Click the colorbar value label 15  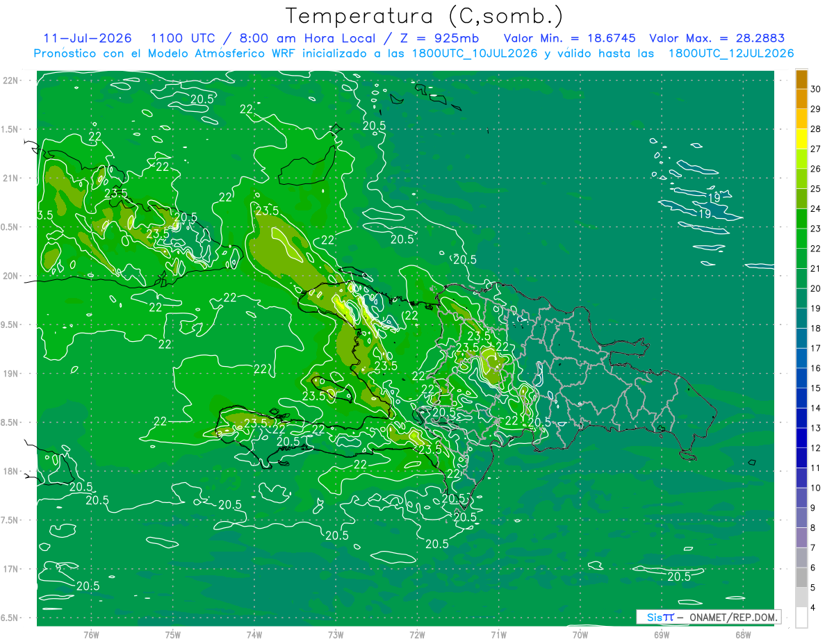(815, 388)
